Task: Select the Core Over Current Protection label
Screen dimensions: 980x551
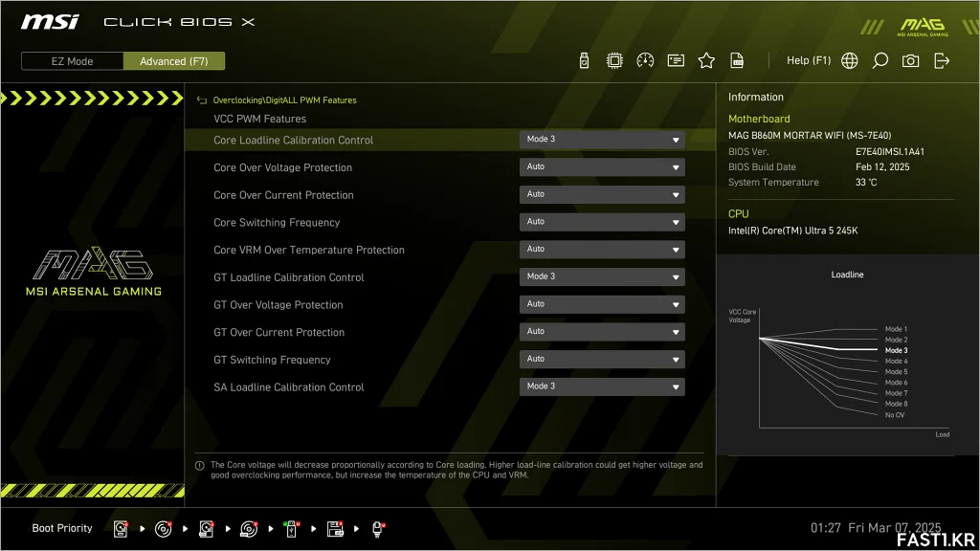Action: [283, 195]
